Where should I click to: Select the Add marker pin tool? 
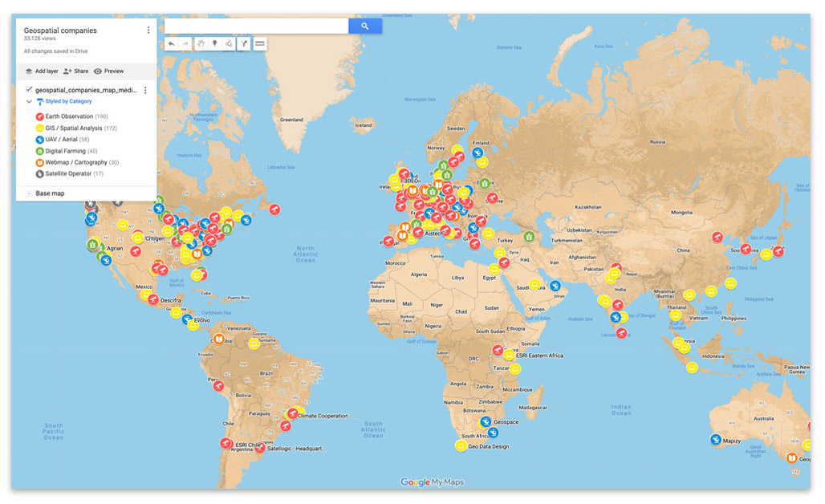click(214, 43)
